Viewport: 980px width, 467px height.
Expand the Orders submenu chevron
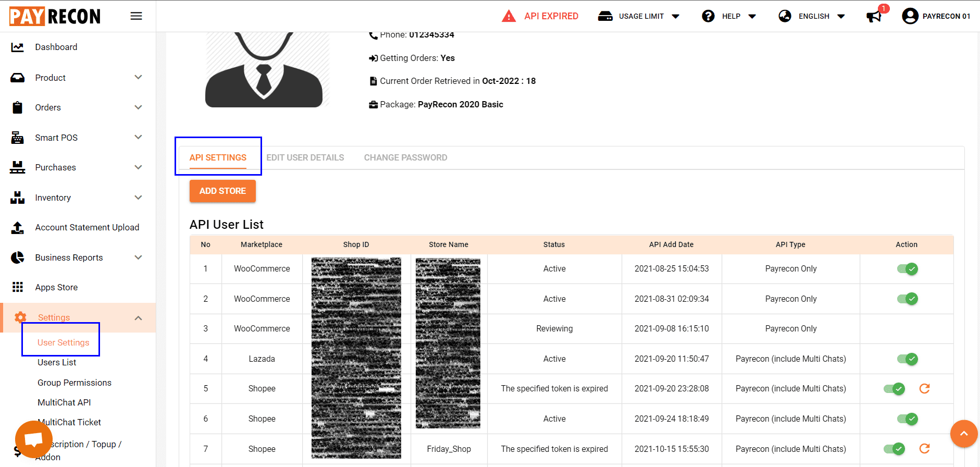(138, 107)
